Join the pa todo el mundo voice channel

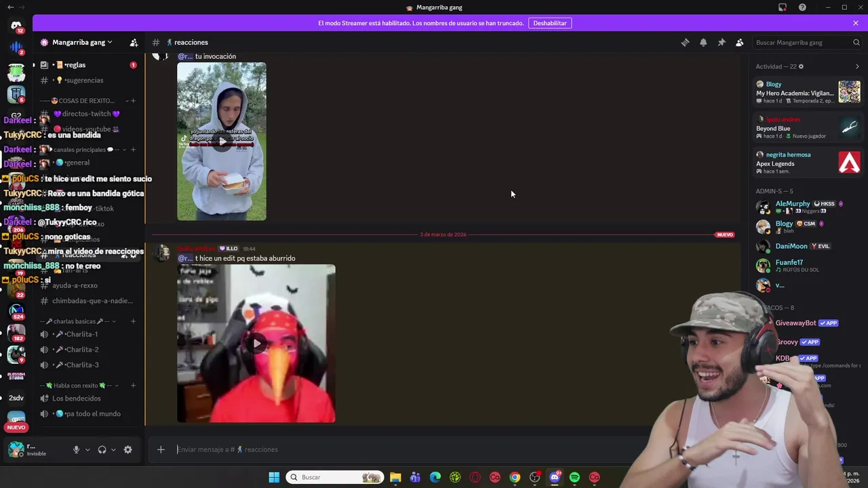click(88, 413)
